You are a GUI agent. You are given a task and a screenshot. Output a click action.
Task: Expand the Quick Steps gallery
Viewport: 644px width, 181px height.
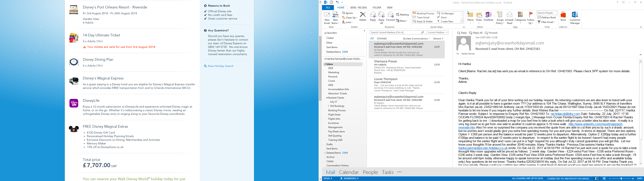pos(462,22)
